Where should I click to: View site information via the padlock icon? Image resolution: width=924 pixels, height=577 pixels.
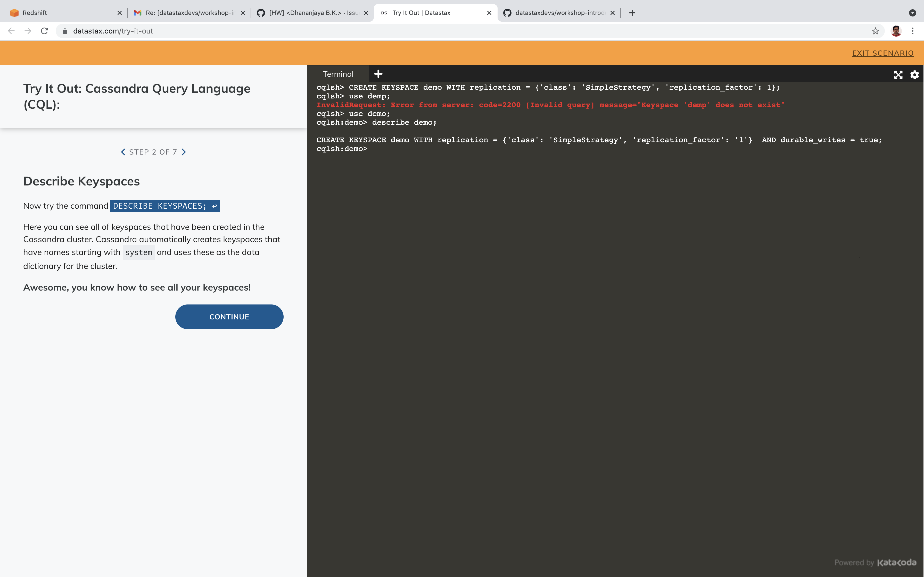point(65,31)
